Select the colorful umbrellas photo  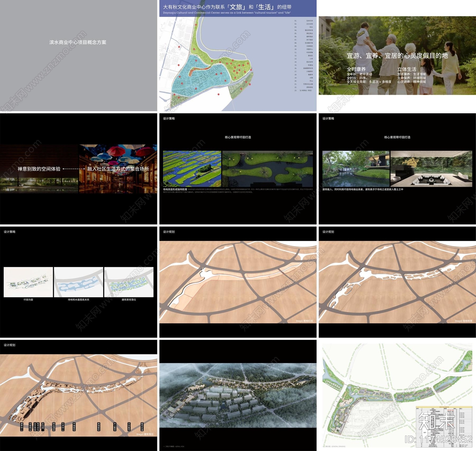[118, 169]
